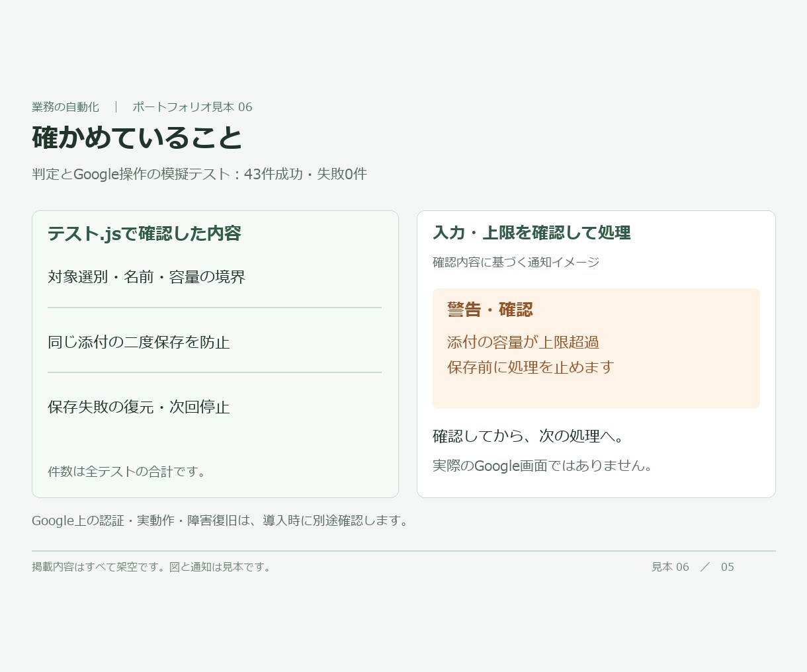Click the footer page label 見本 06 ／ 05
Image resolution: width=807 pixels, height=672 pixels.
tap(693, 567)
